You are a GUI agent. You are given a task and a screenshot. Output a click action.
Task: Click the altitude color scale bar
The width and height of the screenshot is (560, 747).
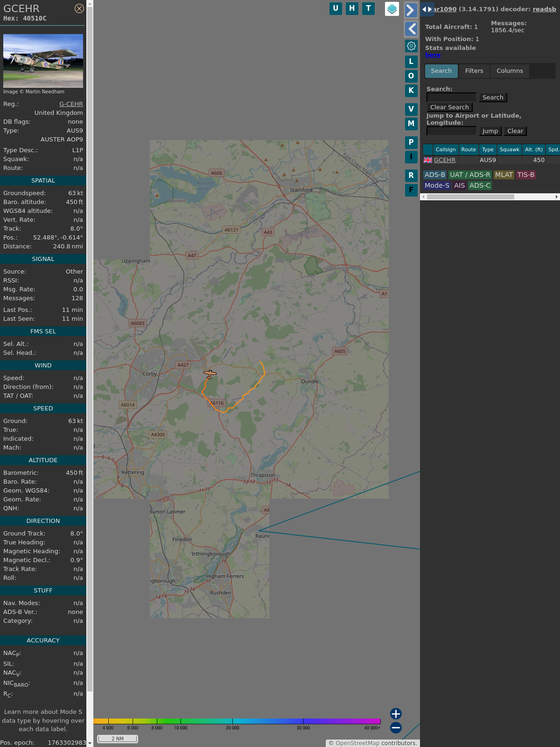(x=237, y=721)
